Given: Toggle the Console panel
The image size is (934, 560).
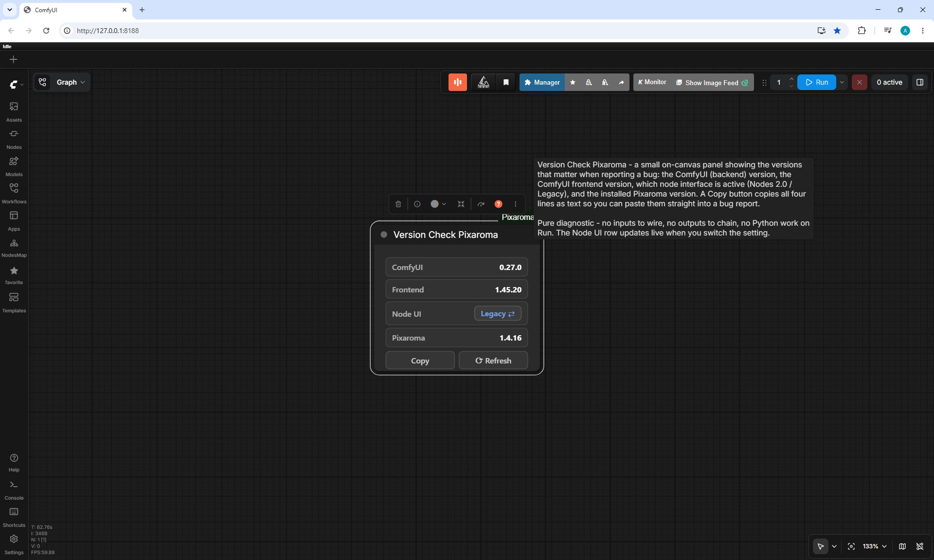Looking at the screenshot, I should [14, 490].
